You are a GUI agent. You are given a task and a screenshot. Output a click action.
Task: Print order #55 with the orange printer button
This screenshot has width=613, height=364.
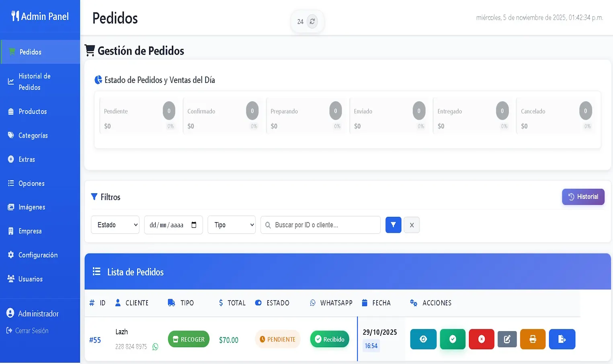(x=533, y=339)
